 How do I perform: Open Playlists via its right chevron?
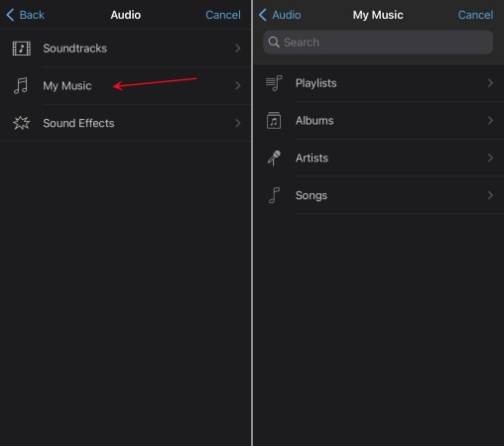[x=490, y=83]
